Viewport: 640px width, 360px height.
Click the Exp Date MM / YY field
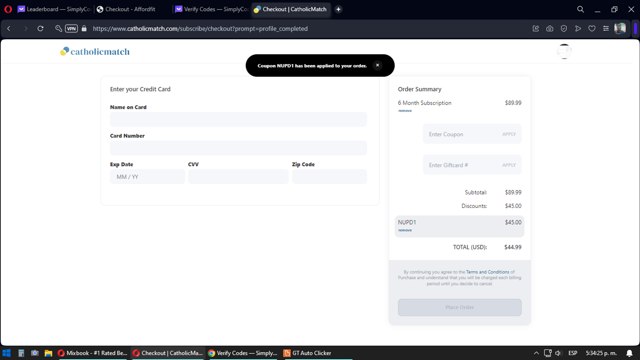click(x=147, y=177)
